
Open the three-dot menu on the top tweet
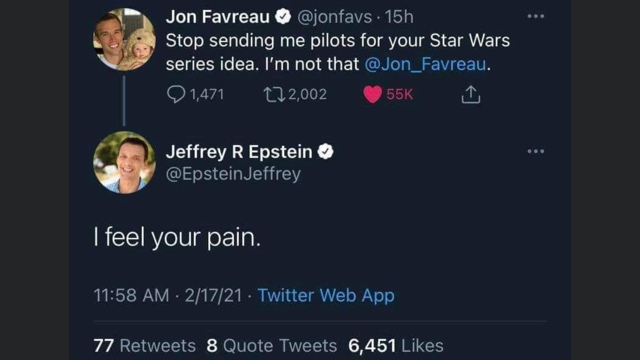pos(536,16)
